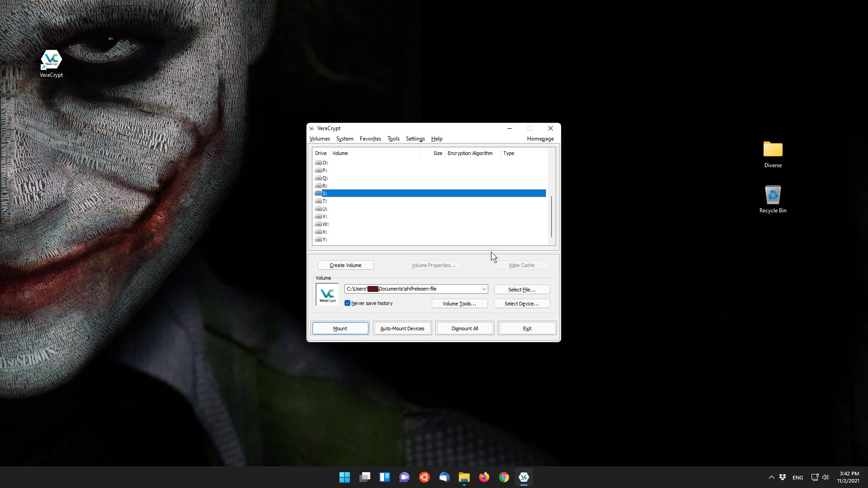868x488 pixels.
Task: Open the Favorites menu
Action: tap(370, 139)
